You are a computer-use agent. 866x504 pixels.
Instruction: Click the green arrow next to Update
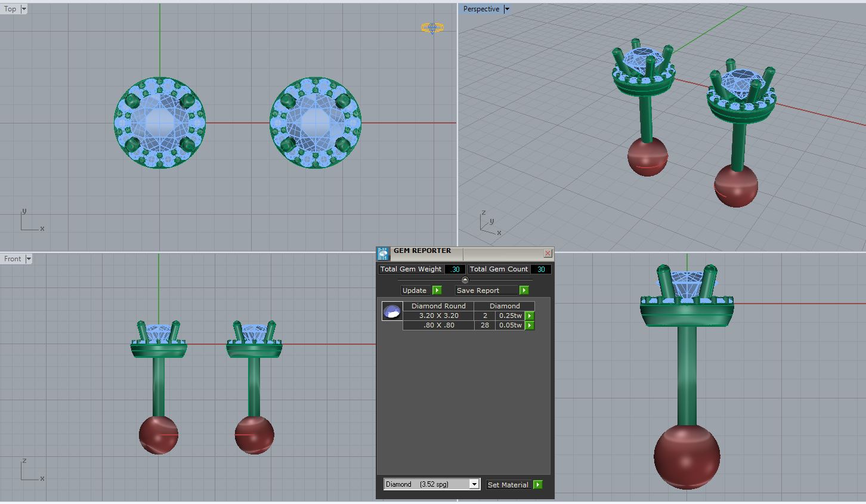[437, 290]
